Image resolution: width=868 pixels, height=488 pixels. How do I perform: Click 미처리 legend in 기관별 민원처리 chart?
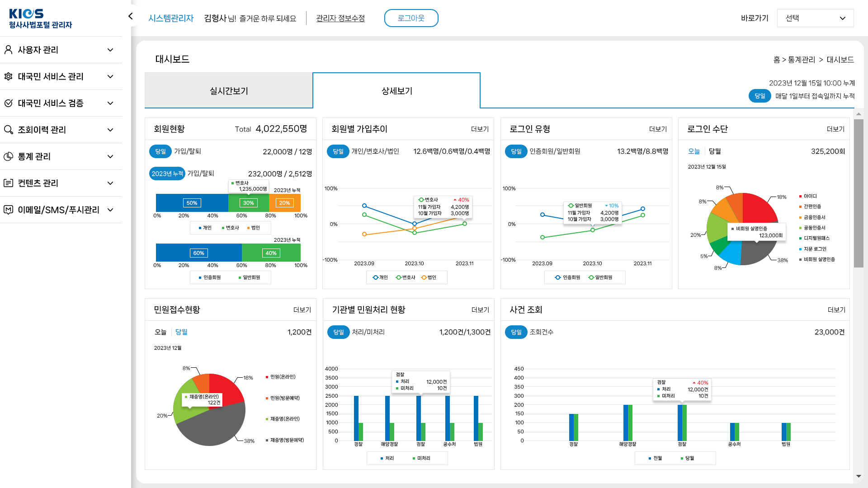[x=421, y=458]
